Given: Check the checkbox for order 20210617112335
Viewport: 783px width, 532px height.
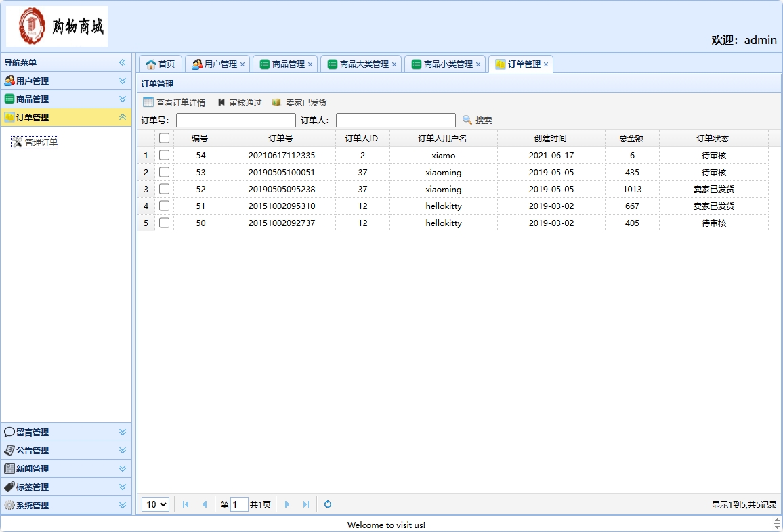Looking at the screenshot, I should pos(164,155).
